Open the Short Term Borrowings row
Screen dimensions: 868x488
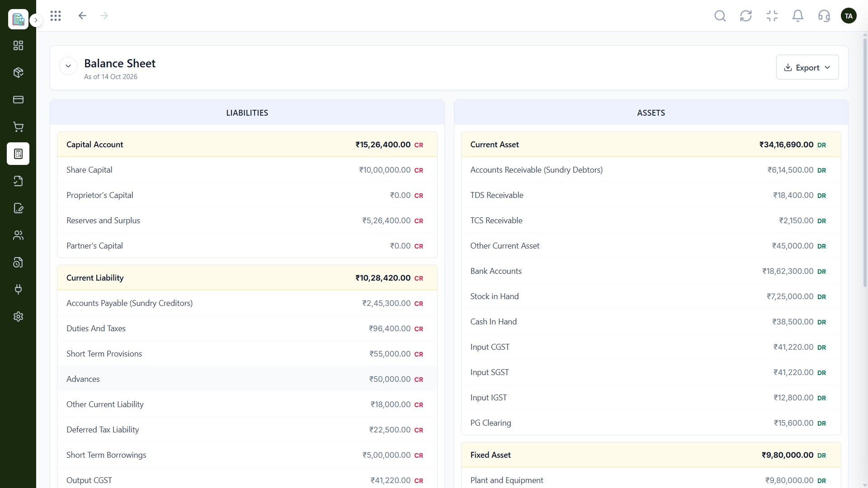247,455
